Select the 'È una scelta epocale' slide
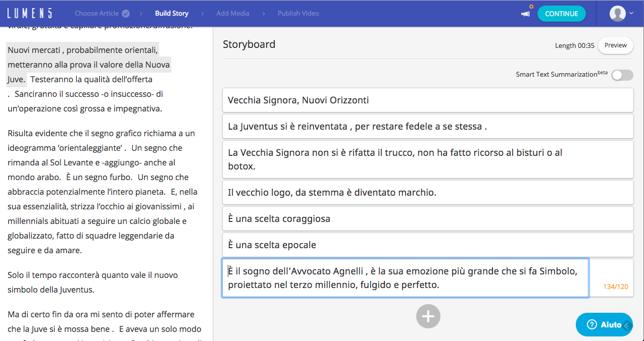The height and width of the screenshot is (341, 644). coord(428,245)
